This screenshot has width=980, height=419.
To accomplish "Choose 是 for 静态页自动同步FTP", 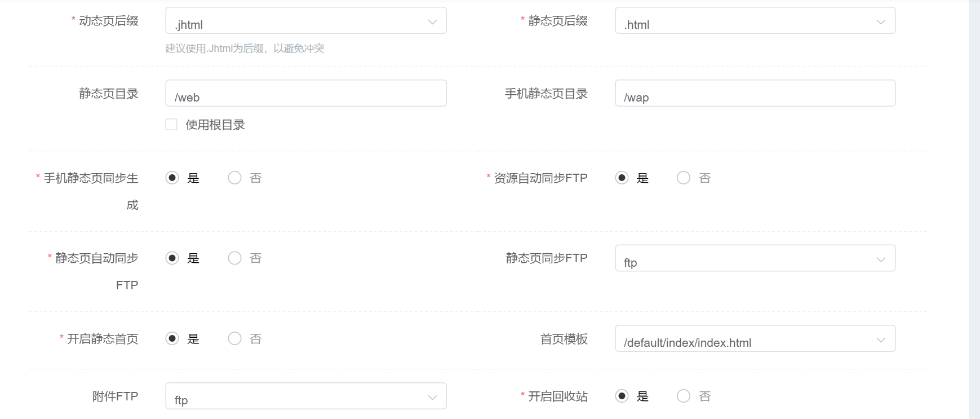I will click(172, 258).
